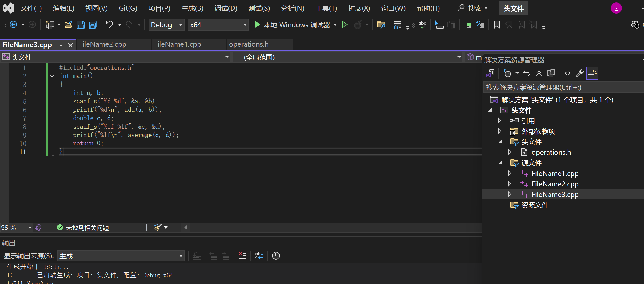Image resolution: width=644 pixels, height=284 pixels.
Task: Collapse all nodes in Solution Explorer
Action: (x=539, y=73)
